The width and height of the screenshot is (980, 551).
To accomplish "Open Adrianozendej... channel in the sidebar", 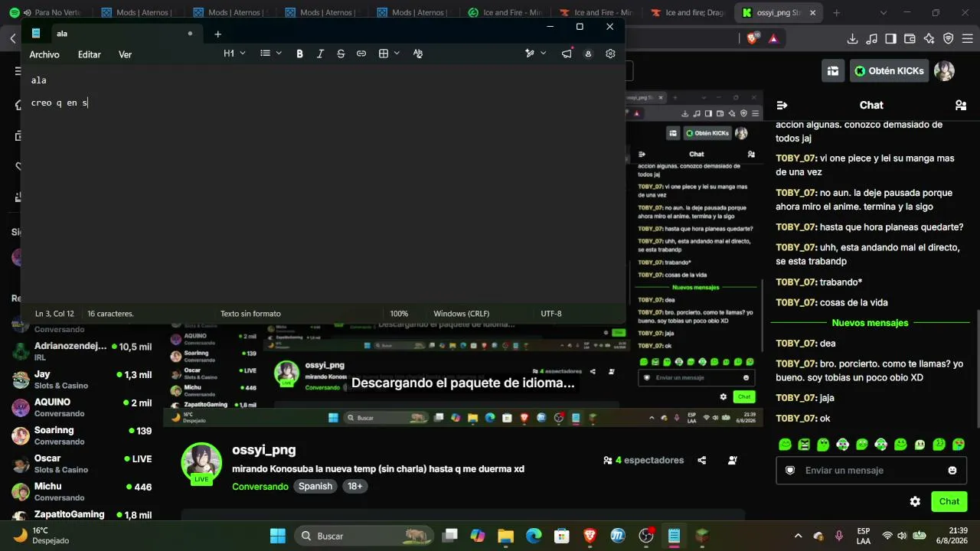I will pos(83,351).
